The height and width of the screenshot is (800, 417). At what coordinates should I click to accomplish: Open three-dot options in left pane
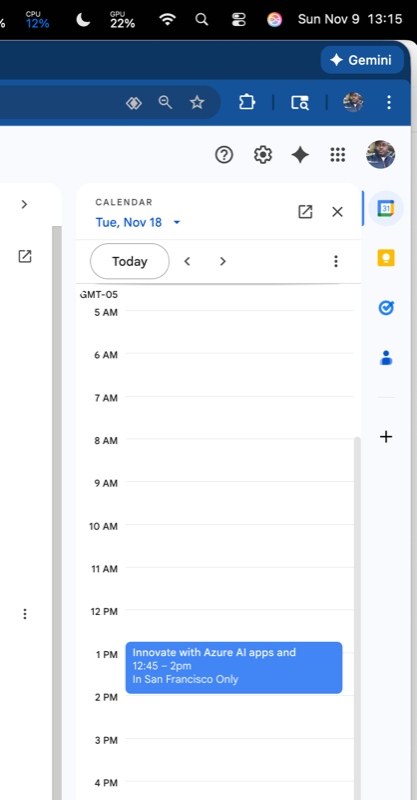tap(24, 614)
